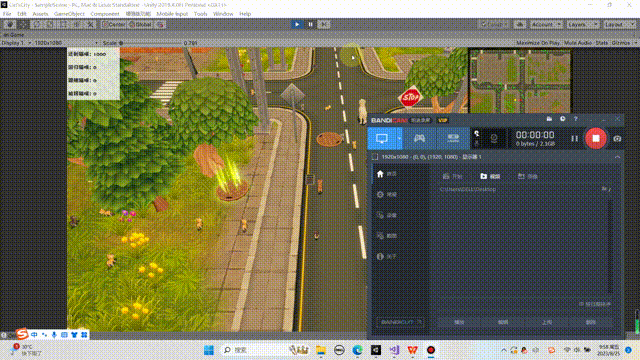Open the Account dropdown
The image size is (640, 360).
[x=546, y=24]
